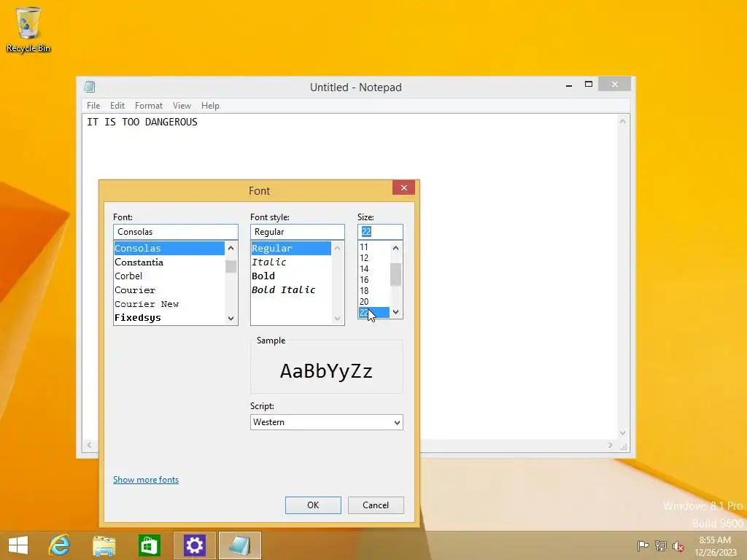
Task: Click the Size input field
Action: click(380, 232)
